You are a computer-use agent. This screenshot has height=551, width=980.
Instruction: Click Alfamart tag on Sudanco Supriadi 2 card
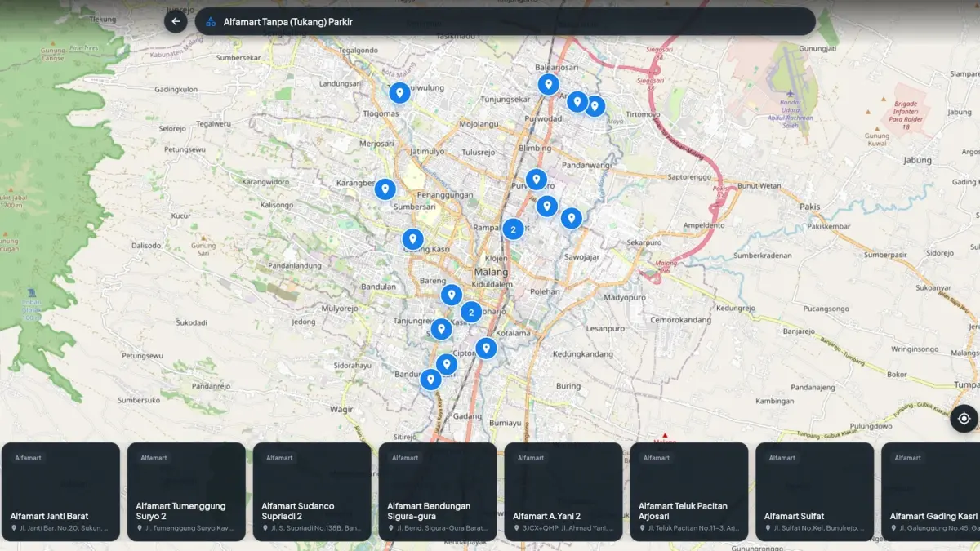point(279,458)
